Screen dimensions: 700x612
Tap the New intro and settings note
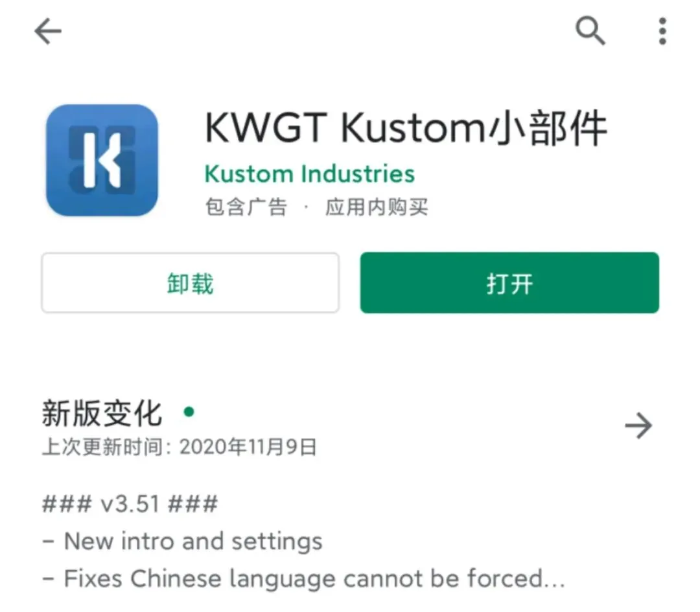click(x=193, y=541)
